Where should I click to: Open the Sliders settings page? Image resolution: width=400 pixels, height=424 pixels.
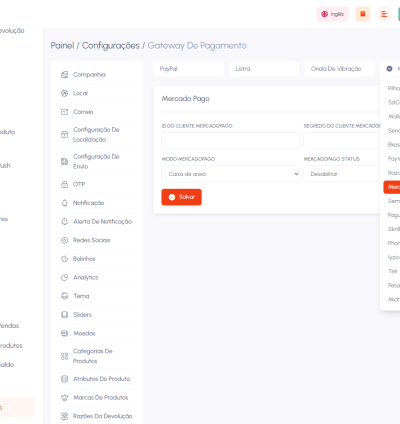[97, 315]
